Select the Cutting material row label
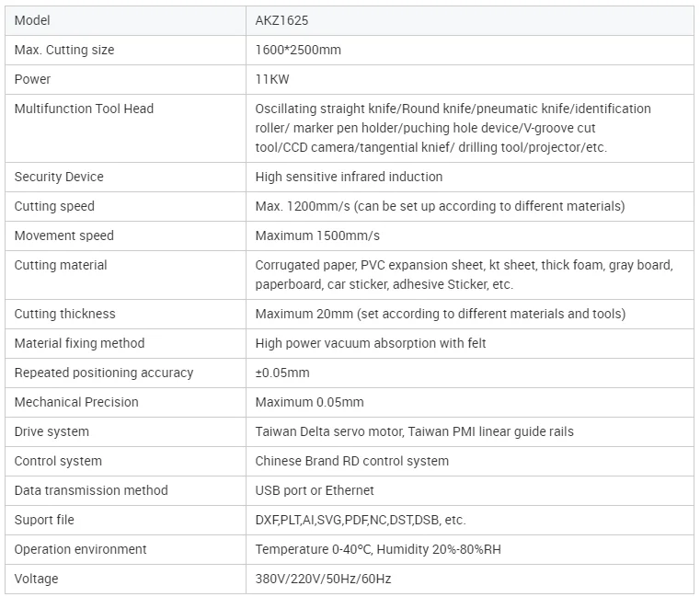This screenshot has height=597, width=700. click(61, 265)
